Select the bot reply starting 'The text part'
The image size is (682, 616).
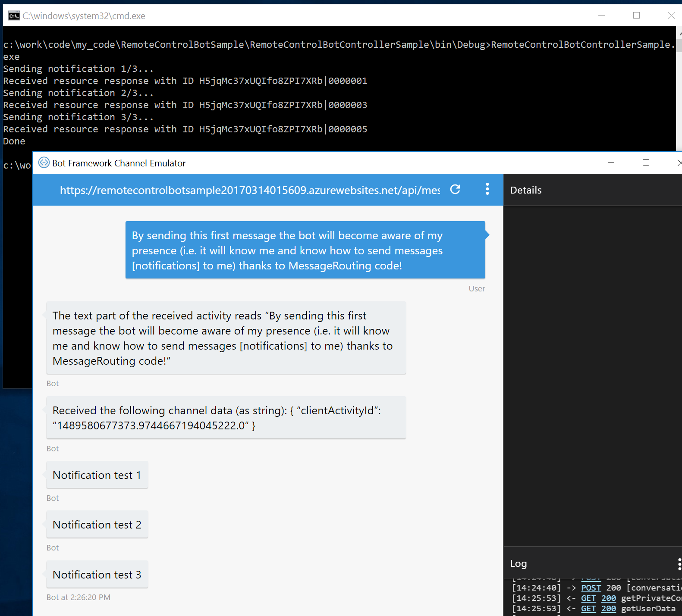(x=226, y=338)
